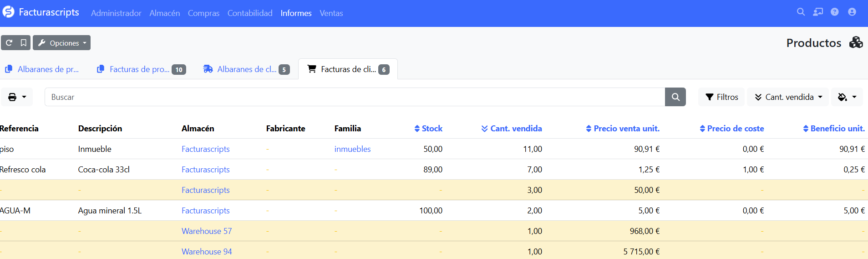Click the Productos page title
868x259 pixels.
click(814, 43)
